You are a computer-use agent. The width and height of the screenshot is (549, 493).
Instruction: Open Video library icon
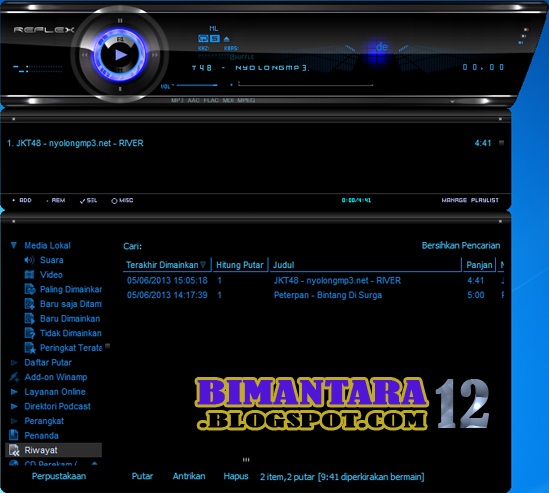29,275
